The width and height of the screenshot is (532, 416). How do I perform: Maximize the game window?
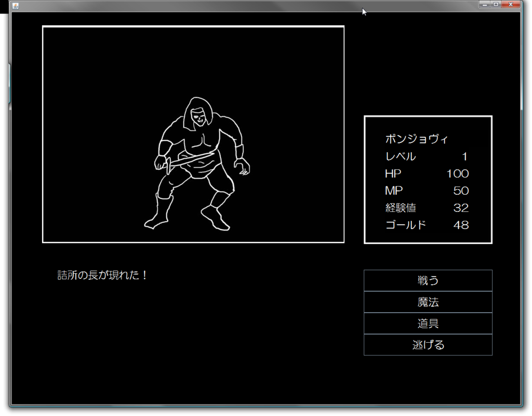point(496,4)
